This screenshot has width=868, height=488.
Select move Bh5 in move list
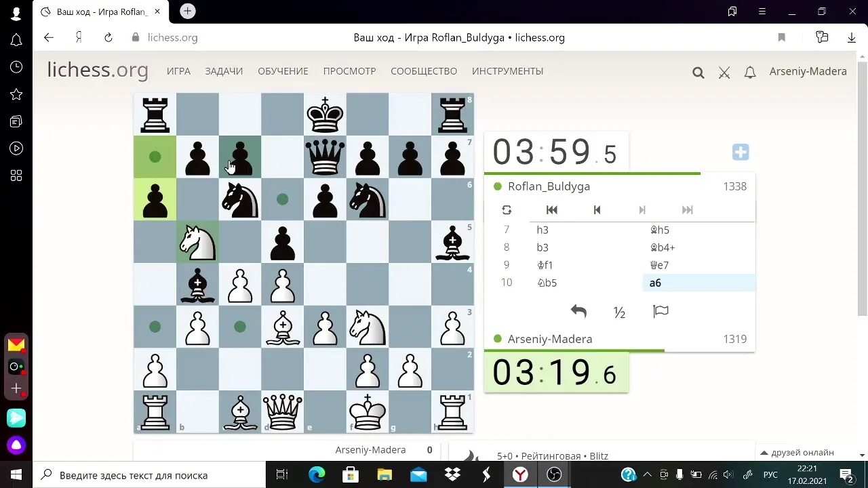point(698,230)
